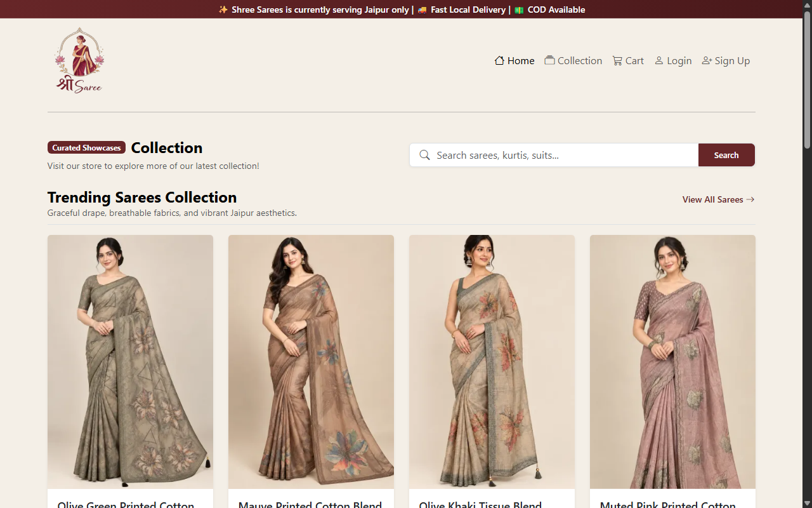Click the Trending Sarees Collection heading
Image resolution: width=812 pixels, height=508 pixels.
[142, 197]
